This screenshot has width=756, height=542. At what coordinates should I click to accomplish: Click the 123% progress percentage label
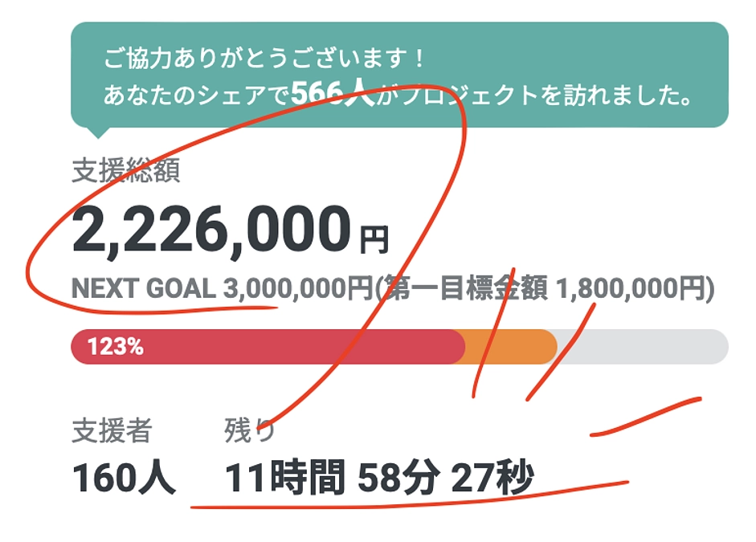(115, 348)
